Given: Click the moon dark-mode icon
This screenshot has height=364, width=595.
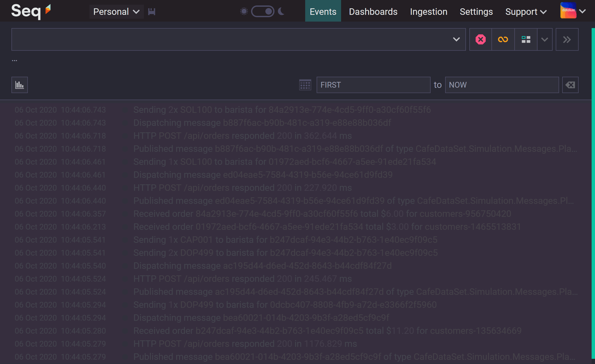Looking at the screenshot, I should (281, 11).
